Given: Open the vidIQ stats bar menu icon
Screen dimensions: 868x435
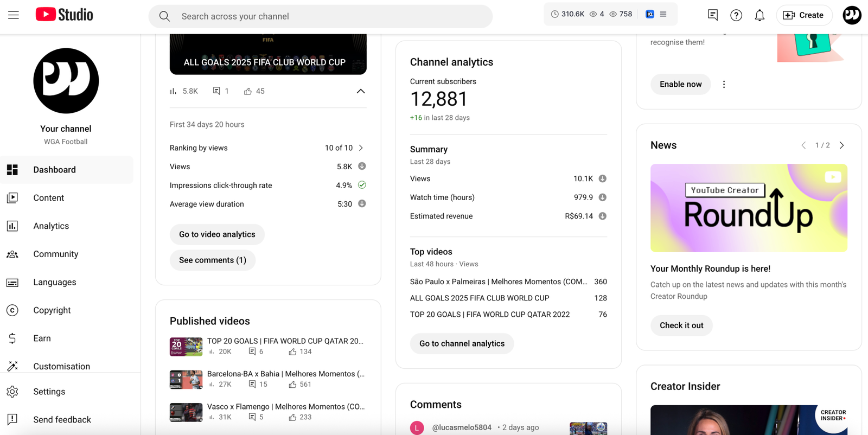Looking at the screenshot, I should coord(663,14).
